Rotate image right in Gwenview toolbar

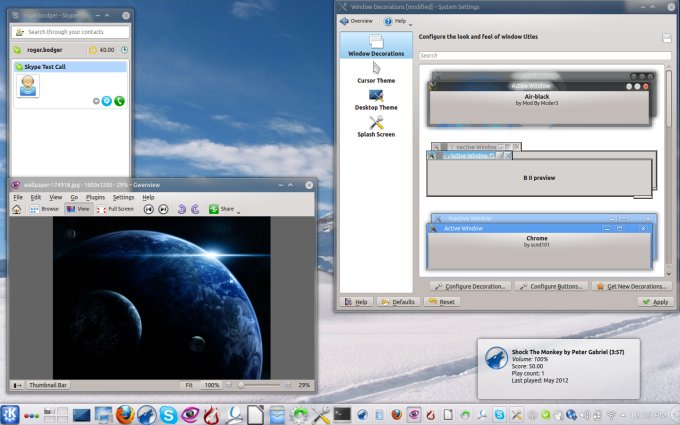(x=196, y=209)
